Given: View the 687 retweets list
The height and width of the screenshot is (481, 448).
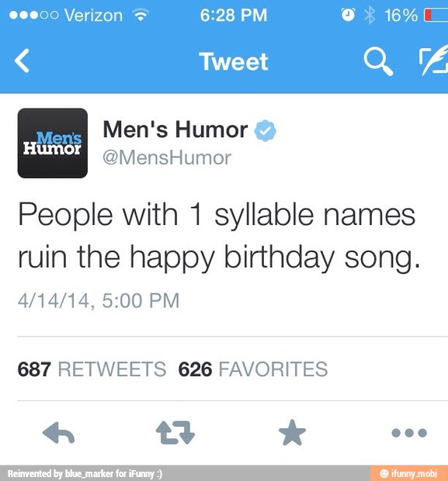Looking at the screenshot, I should [x=92, y=369].
